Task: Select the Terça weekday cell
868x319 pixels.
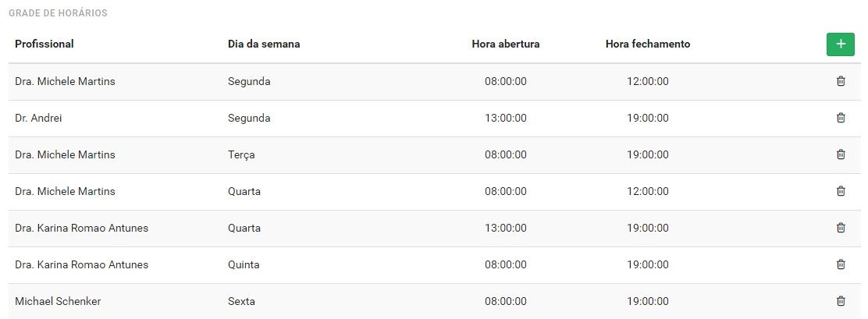Action: click(241, 154)
